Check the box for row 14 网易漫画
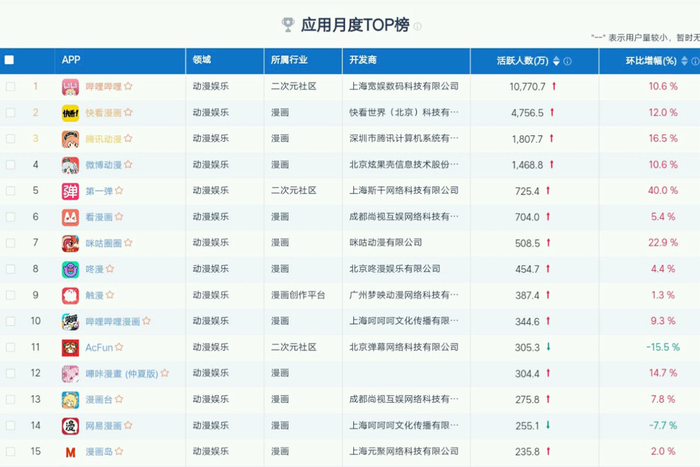 pos(10,425)
